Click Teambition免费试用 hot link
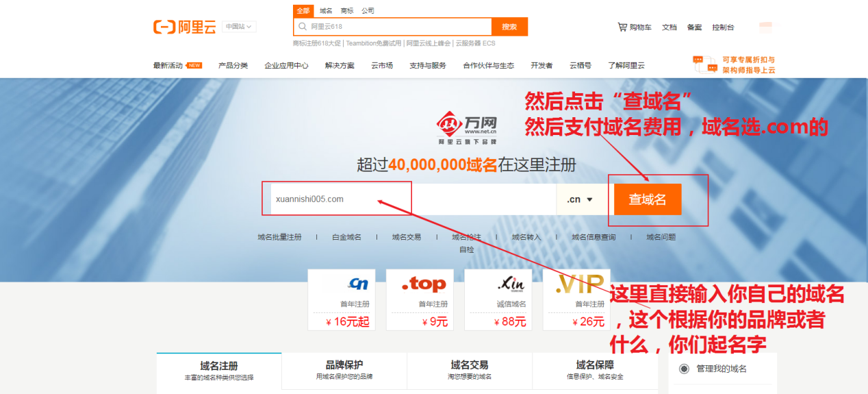 pyautogui.click(x=374, y=43)
